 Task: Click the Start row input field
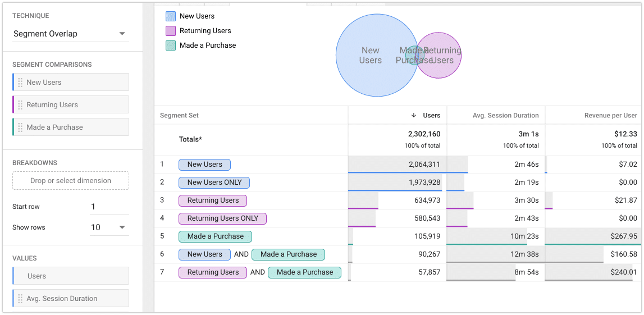pos(109,207)
